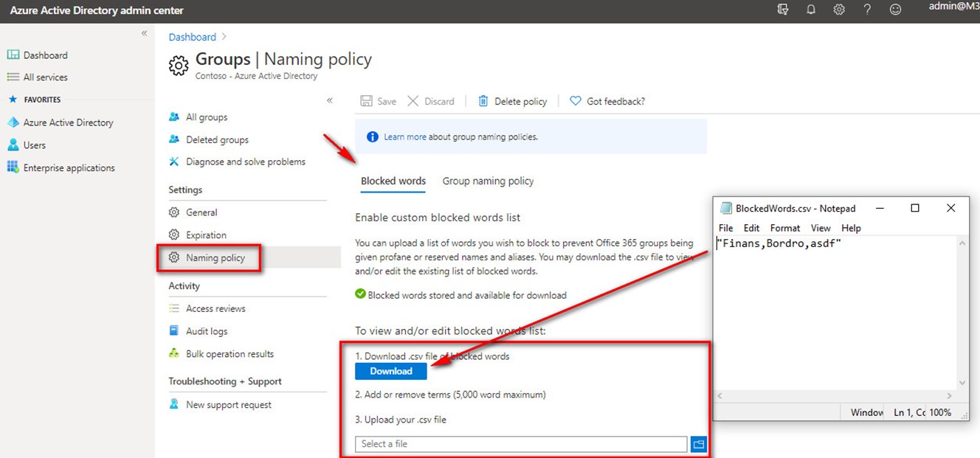Click the blue folder browse button
This screenshot has height=458, width=980.
pyautogui.click(x=699, y=444)
